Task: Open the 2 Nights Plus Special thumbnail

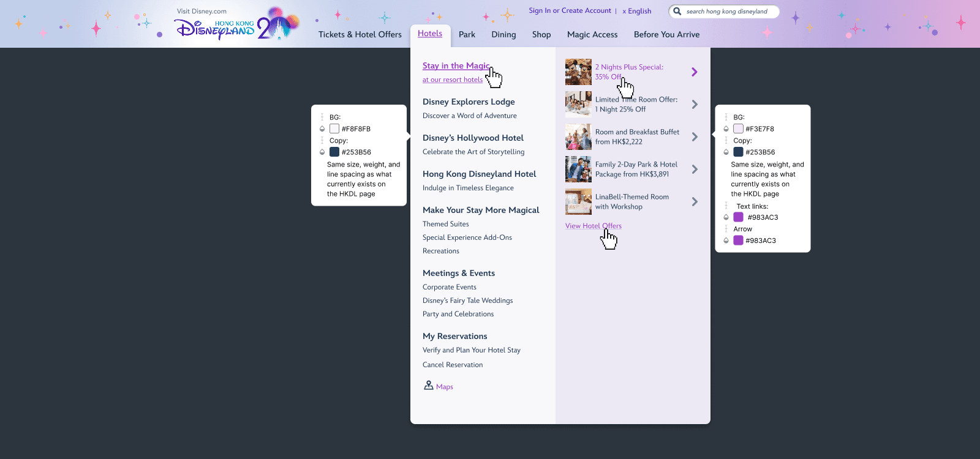Action: [x=578, y=72]
